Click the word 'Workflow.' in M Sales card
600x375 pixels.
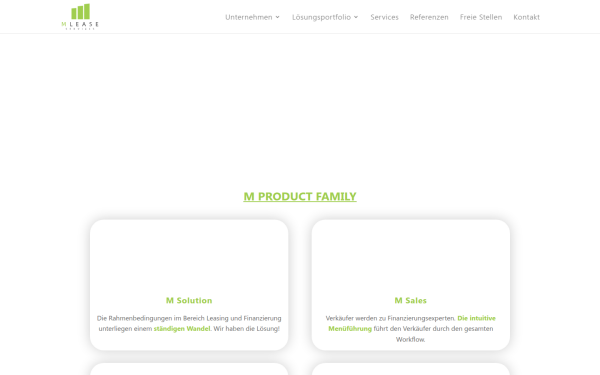(x=411, y=339)
